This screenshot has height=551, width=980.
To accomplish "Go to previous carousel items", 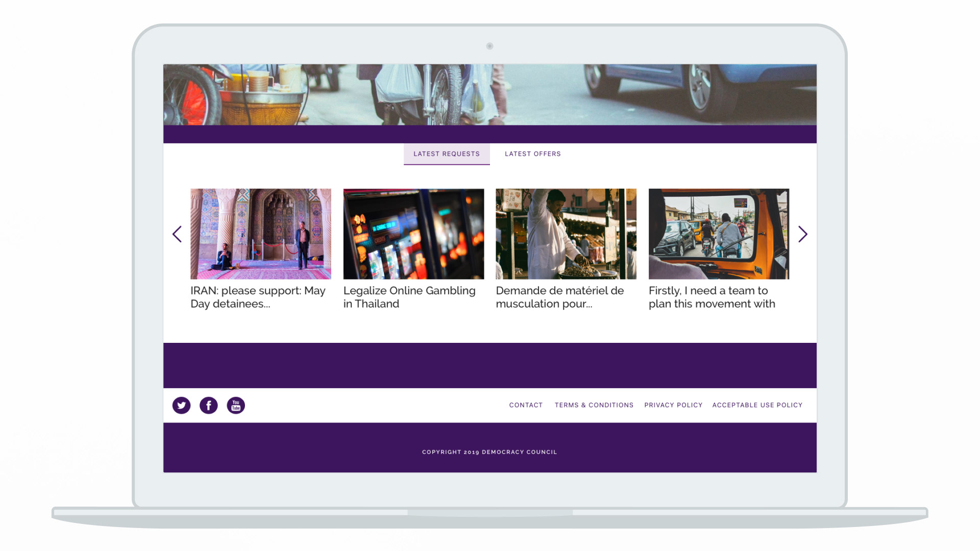I will [x=177, y=234].
